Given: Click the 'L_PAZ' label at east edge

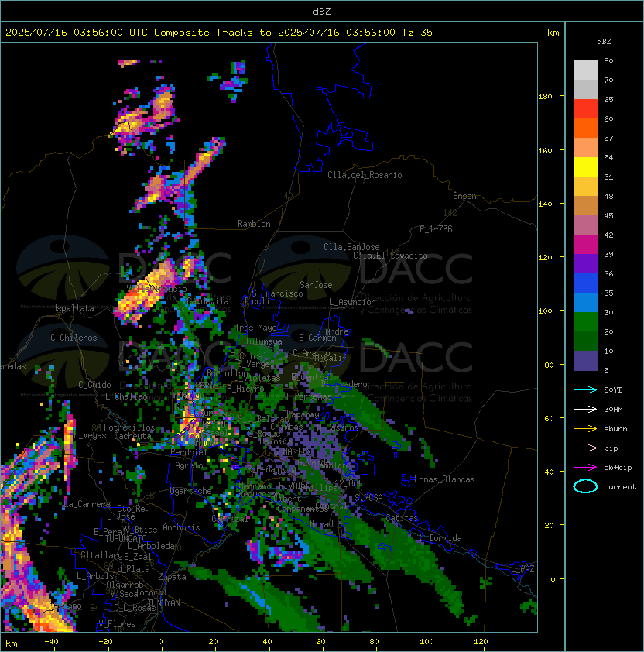Looking at the screenshot, I should (522, 570).
